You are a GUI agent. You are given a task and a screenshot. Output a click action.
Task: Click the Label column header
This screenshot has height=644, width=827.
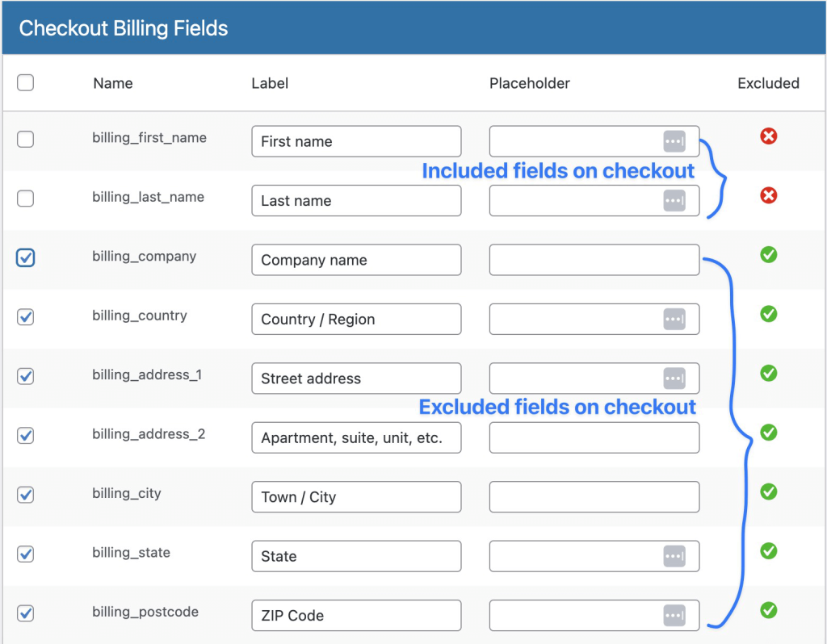pos(270,83)
